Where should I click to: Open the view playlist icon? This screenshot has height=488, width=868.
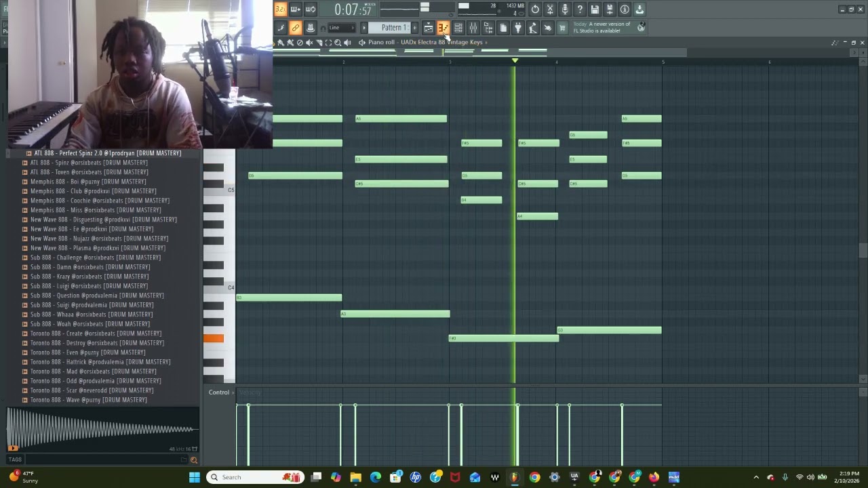428,28
